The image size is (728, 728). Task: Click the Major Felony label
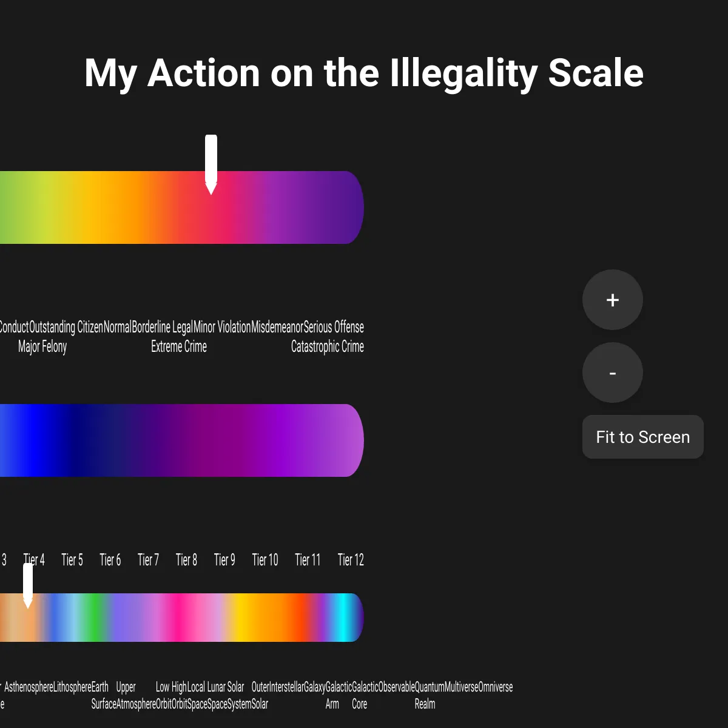(x=42, y=346)
